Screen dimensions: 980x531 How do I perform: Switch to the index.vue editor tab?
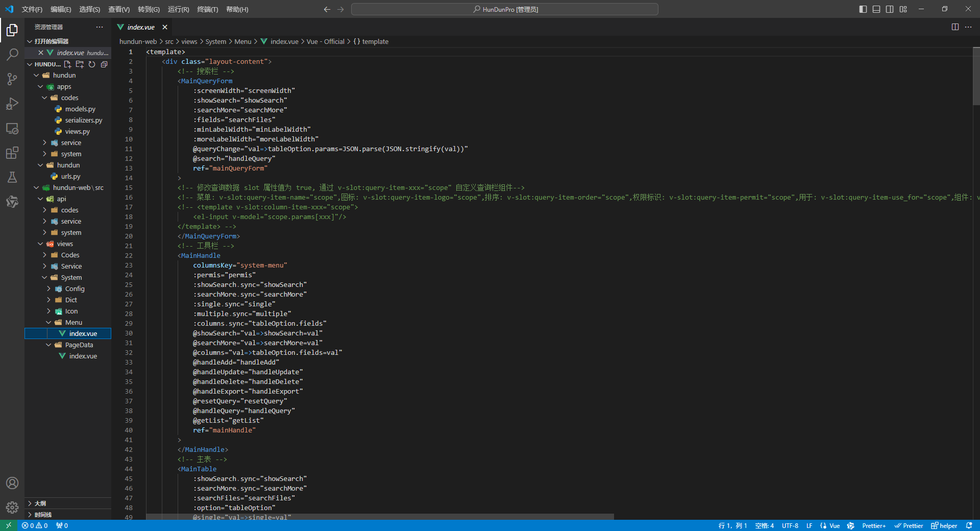coord(141,27)
